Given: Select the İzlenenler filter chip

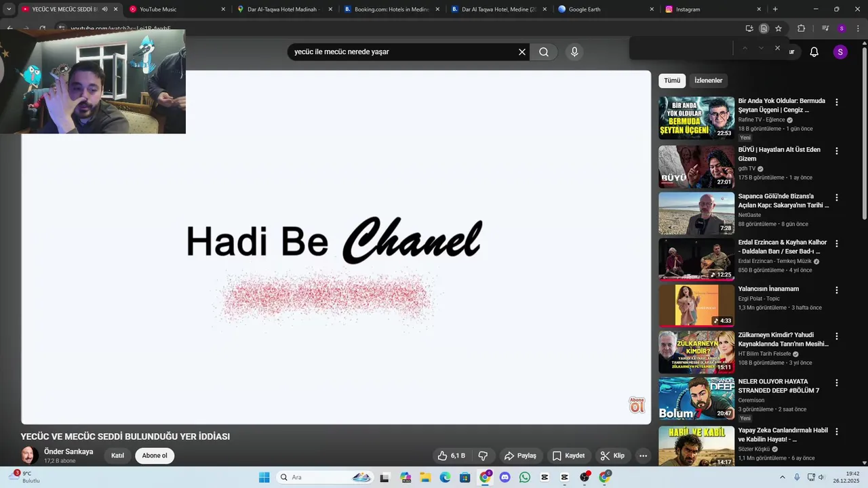Looking at the screenshot, I should [x=708, y=81].
